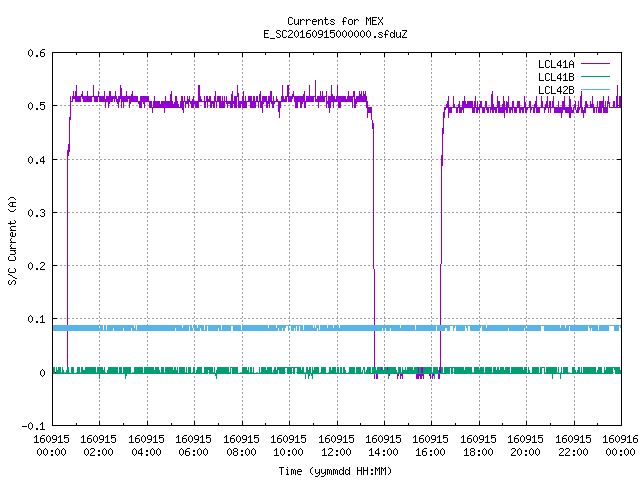Click the LCL41B legend label
Screen dimensions: 640x480
click(x=556, y=77)
